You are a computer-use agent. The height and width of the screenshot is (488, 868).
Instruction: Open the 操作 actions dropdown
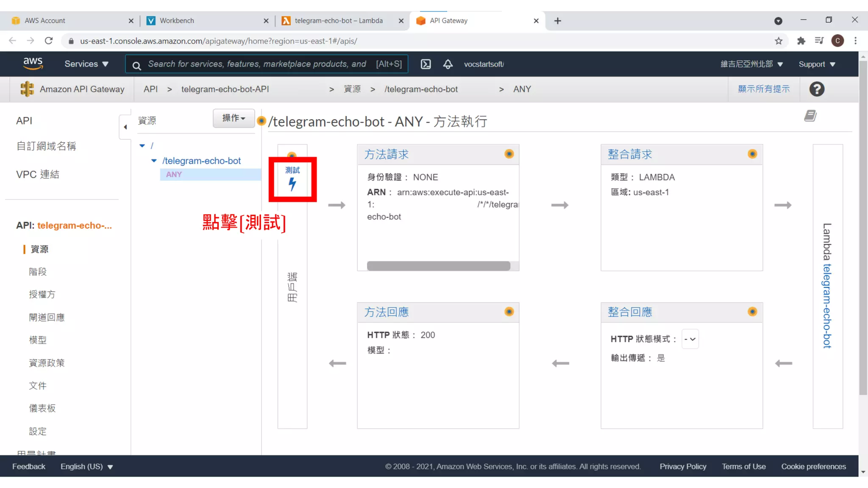coord(234,118)
